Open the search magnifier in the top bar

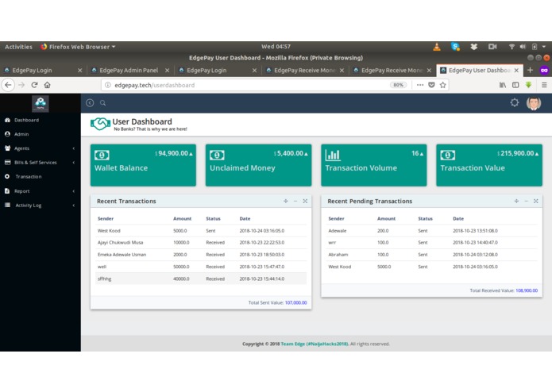click(102, 103)
